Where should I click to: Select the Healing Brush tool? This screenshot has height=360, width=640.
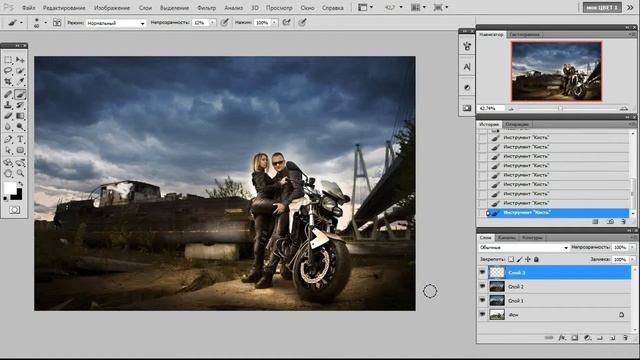(x=8, y=94)
